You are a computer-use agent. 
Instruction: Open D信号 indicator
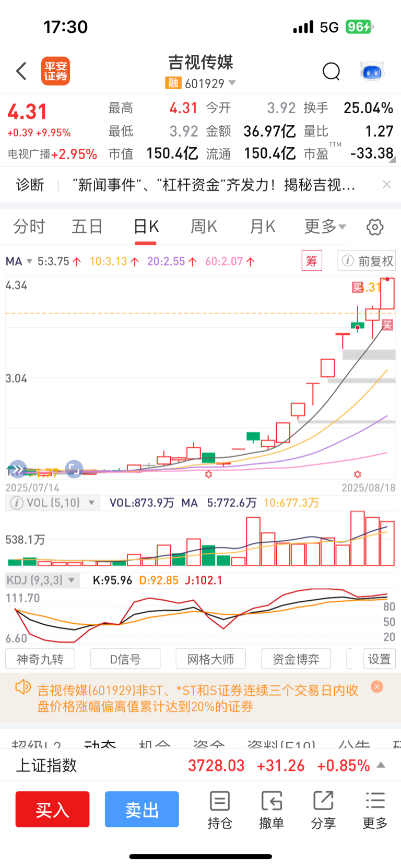[x=125, y=659]
